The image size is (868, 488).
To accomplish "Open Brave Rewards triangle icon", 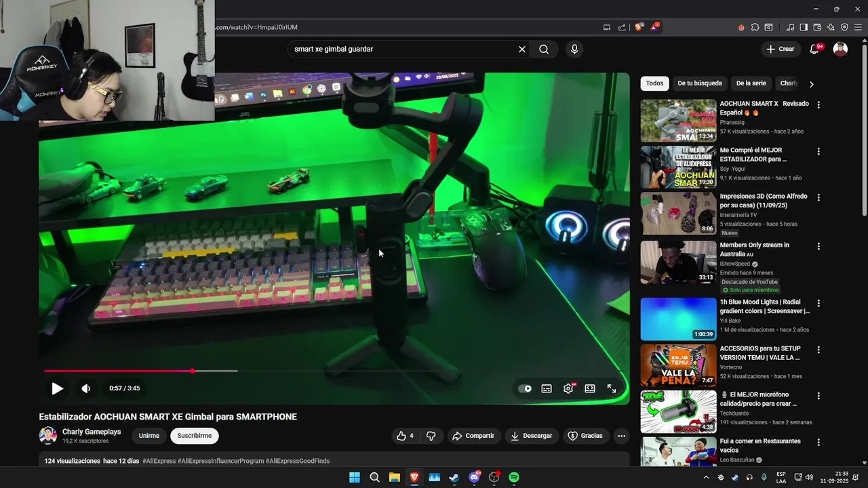I will pyautogui.click(x=654, y=27).
